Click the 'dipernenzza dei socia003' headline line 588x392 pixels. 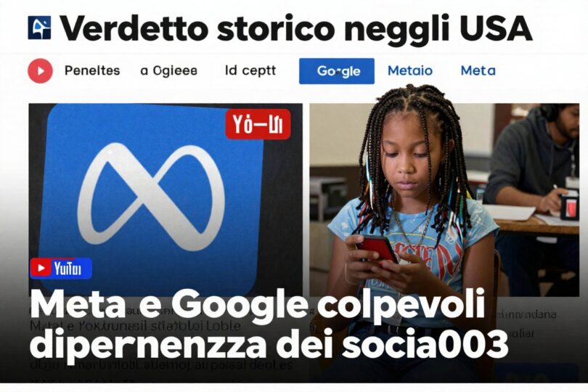[269, 344]
